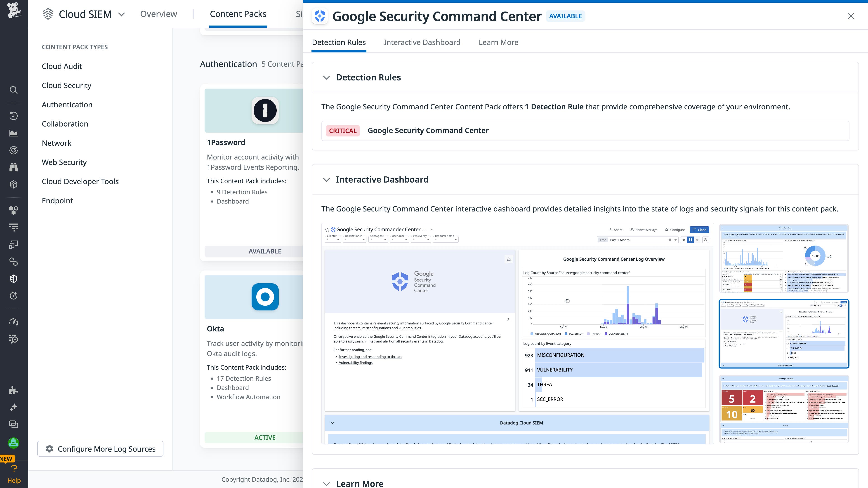
Task: Pause the live dashboard playback
Action: [x=690, y=240]
